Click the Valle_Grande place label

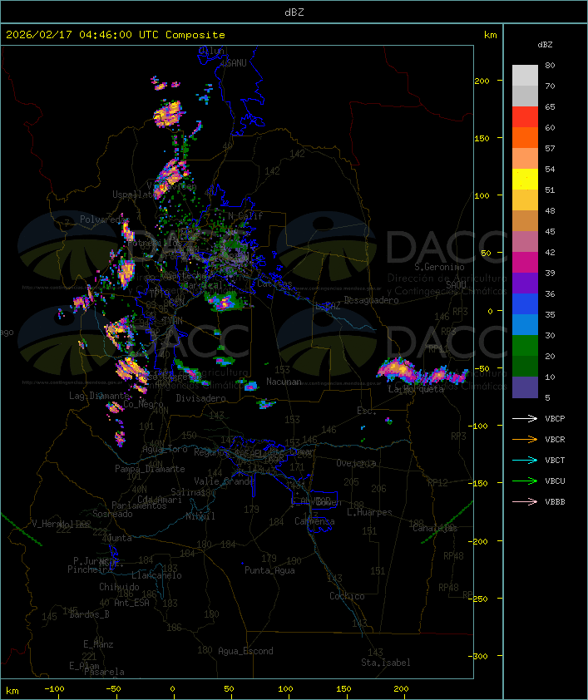point(224,481)
